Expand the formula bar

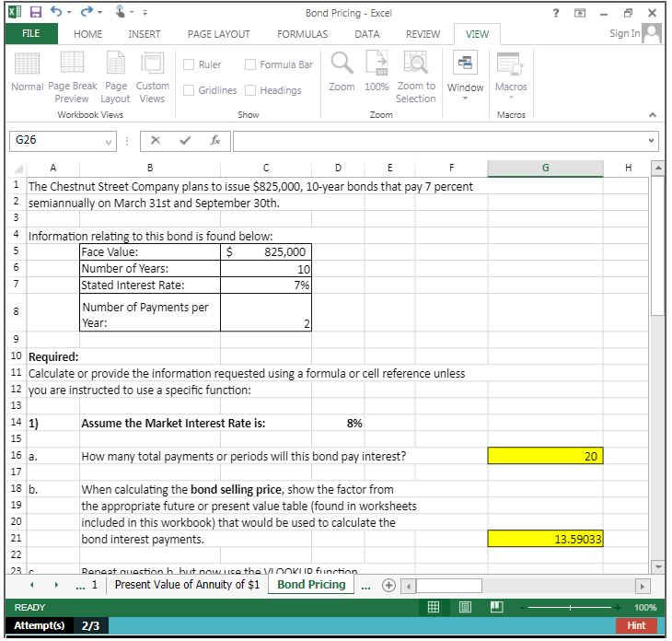click(651, 141)
